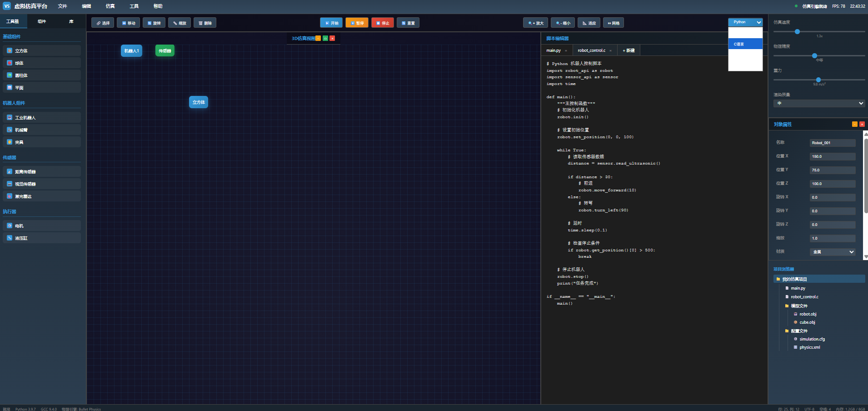Select the 机器人1 object in the viewport
The height and width of the screenshot is (411, 868).
pos(131,51)
